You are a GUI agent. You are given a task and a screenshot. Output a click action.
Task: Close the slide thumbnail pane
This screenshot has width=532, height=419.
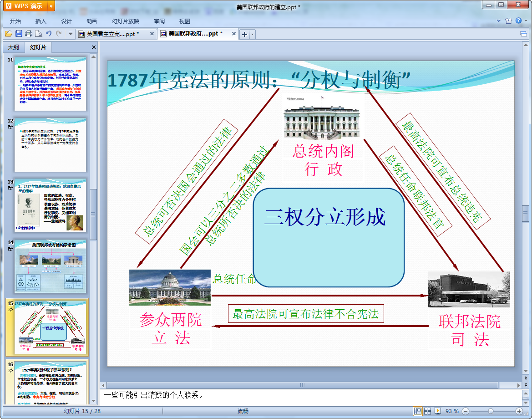tap(94, 47)
